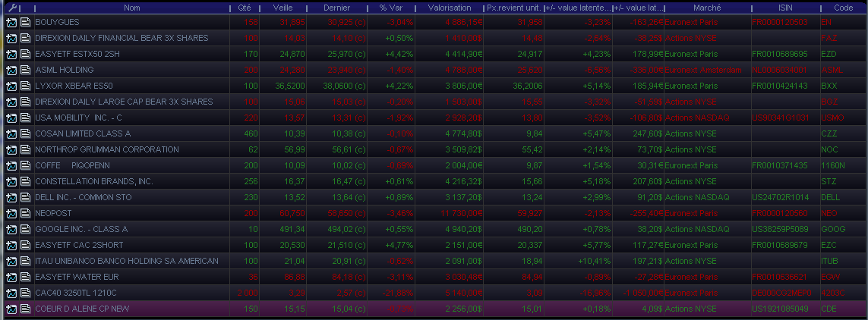The width and height of the screenshot is (868, 320).
Task: Open chart icon for GOOGLE INC CLASS A
Action: coord(11,229)
